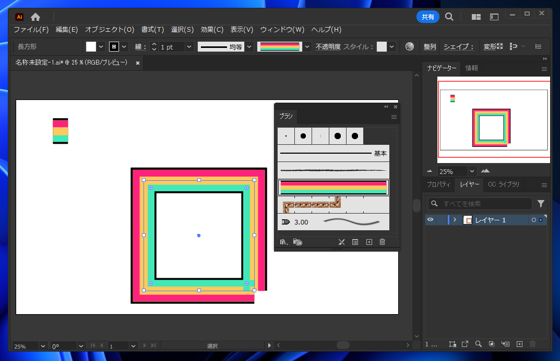The image size is (560, 361).
Task: Click Make/Release Clipping Mask icon
Action: [492, 344]
